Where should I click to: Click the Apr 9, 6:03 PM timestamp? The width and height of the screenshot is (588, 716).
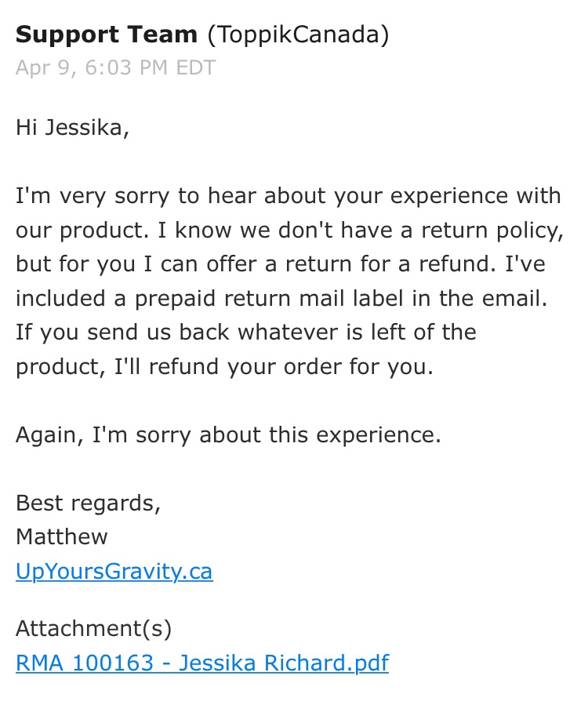tap(114, 67)
